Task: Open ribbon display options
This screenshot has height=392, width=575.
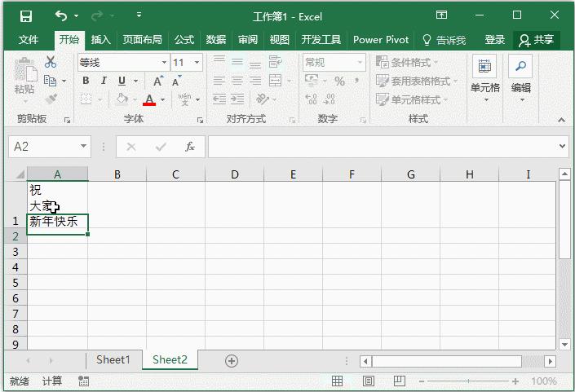Action: coord(441,15)
